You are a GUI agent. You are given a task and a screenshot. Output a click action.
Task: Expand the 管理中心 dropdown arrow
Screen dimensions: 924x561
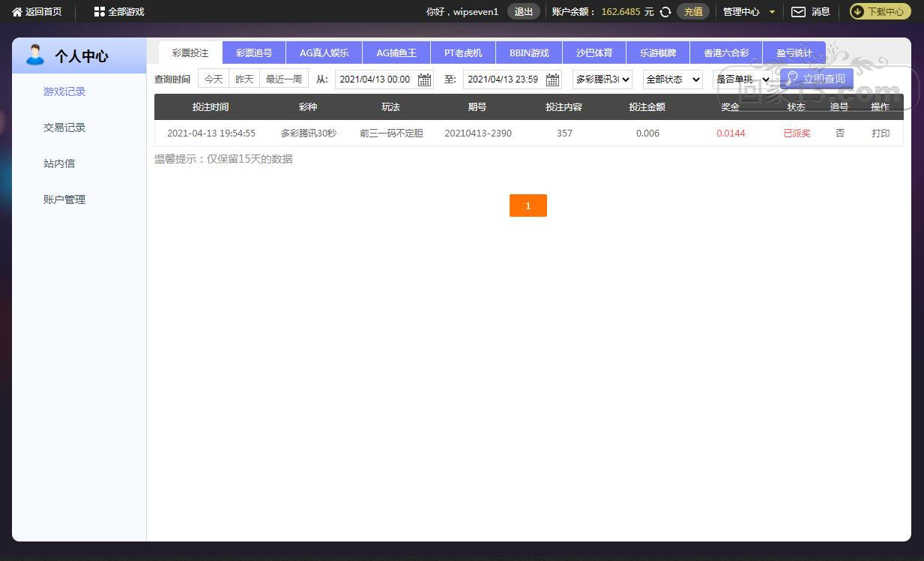(773, 12)
